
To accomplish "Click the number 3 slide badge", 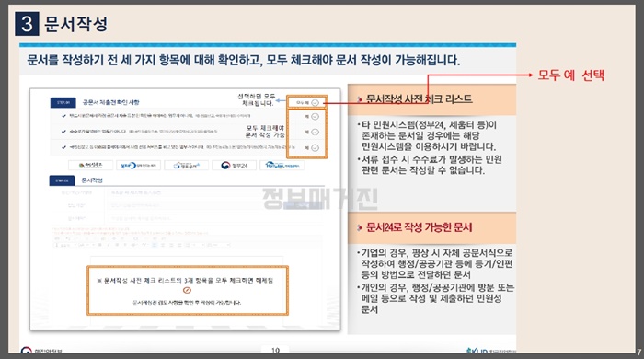I will 27,23.
